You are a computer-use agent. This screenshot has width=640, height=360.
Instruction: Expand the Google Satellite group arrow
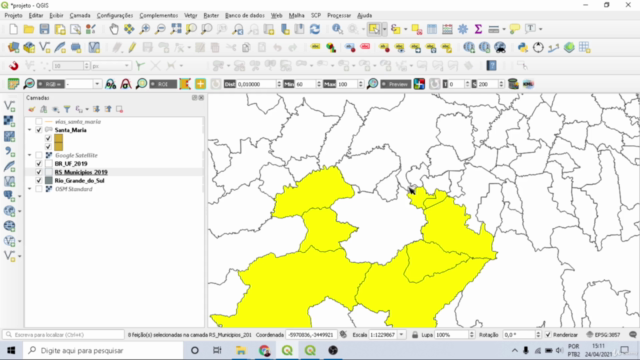point(29,155)
